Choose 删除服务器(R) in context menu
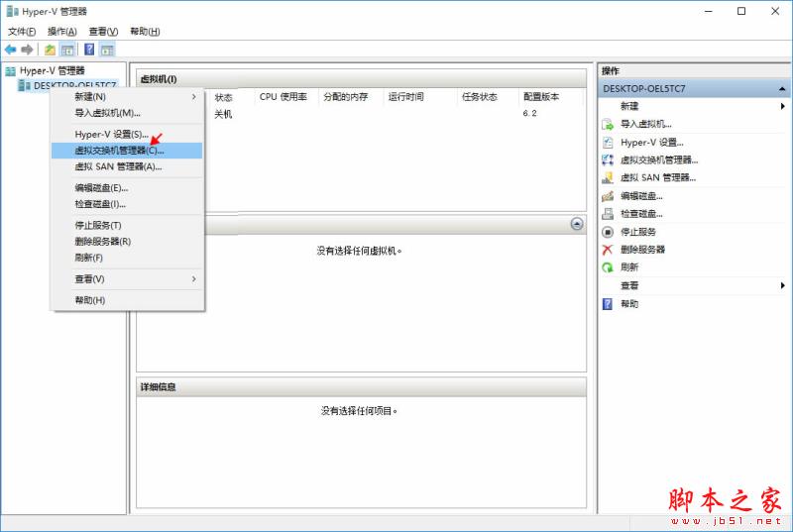Screen dimensions: 793x532 (x=127, y=242)
